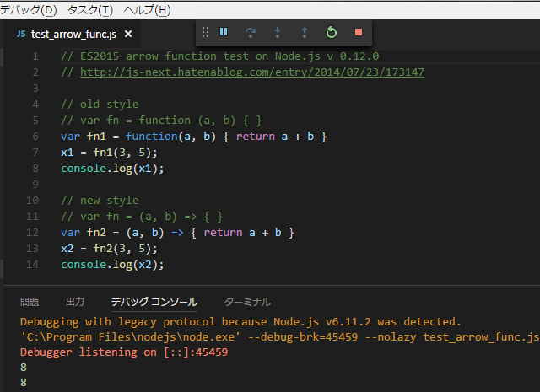Grab the debug toolbar drag handle
540x392 pixels.
(205, 32)
